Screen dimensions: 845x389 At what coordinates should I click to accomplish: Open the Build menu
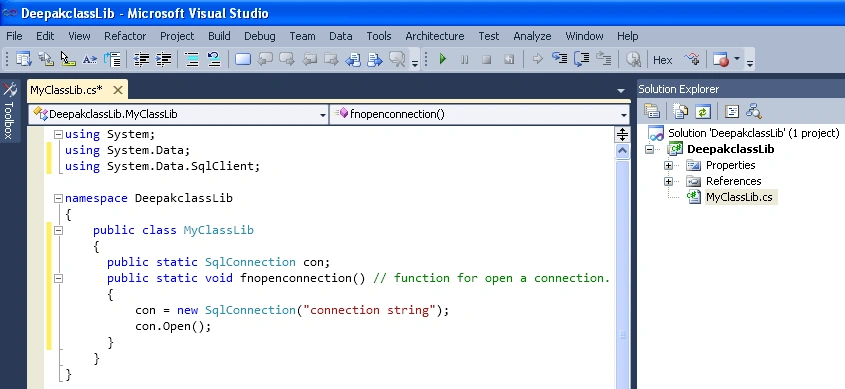pos(219,36)
